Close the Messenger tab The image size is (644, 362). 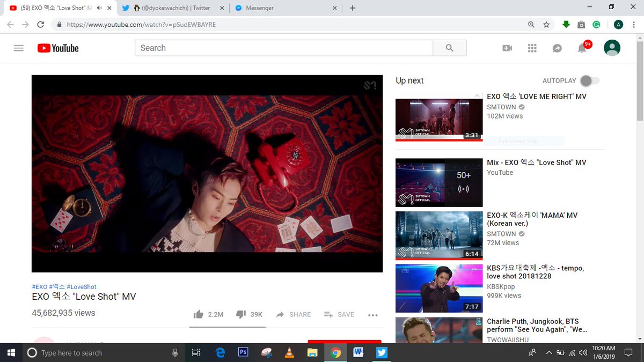(335, 8)
